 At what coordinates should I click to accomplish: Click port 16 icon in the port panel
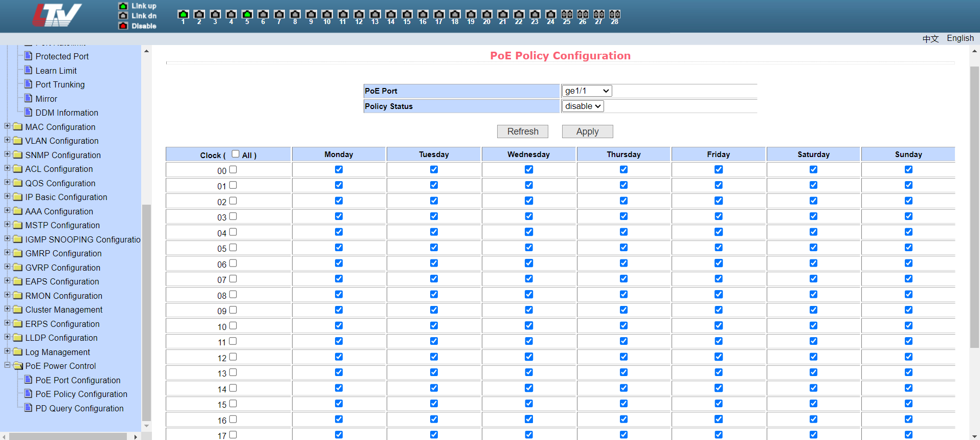423,14
